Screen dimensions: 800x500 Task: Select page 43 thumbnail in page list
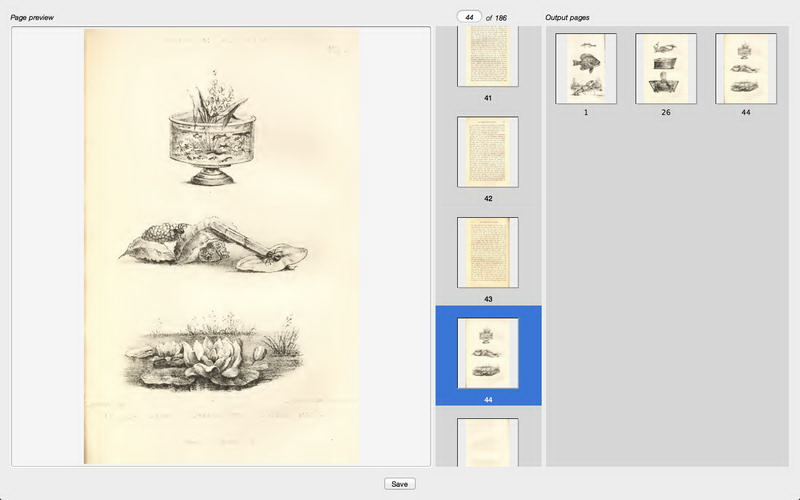487,252
